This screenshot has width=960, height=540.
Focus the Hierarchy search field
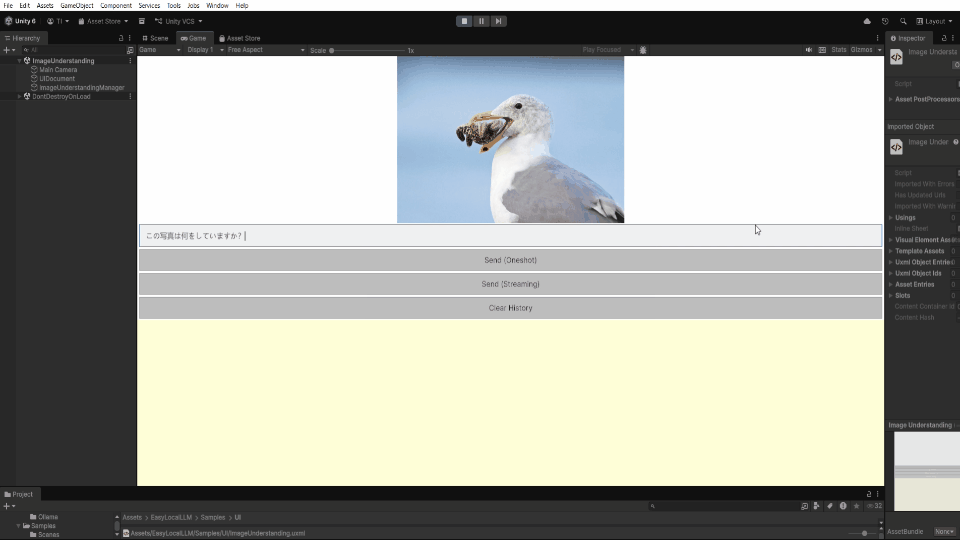[72, 50]
